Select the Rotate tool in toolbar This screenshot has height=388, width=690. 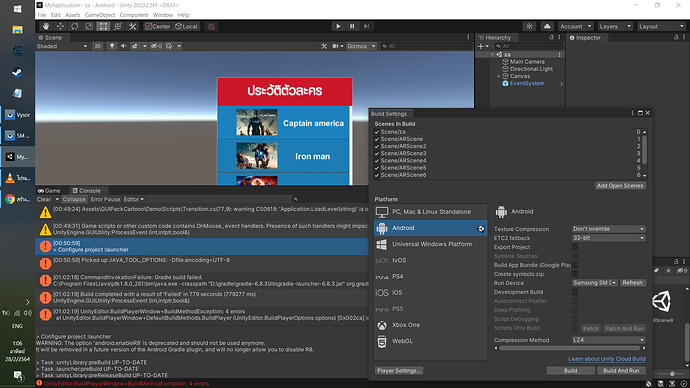[x=75, y=26]
